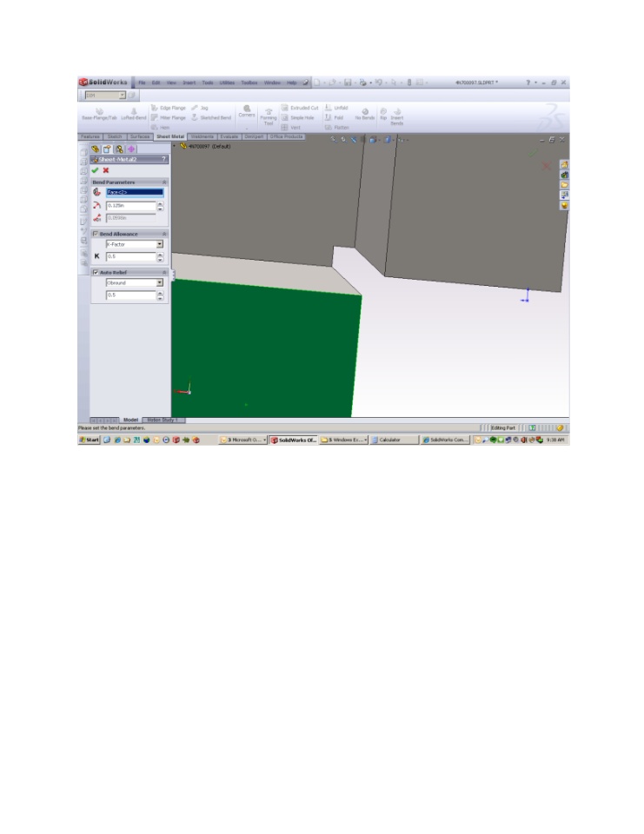Click the K factor value field
644x834 pixels.
[131, 256]
